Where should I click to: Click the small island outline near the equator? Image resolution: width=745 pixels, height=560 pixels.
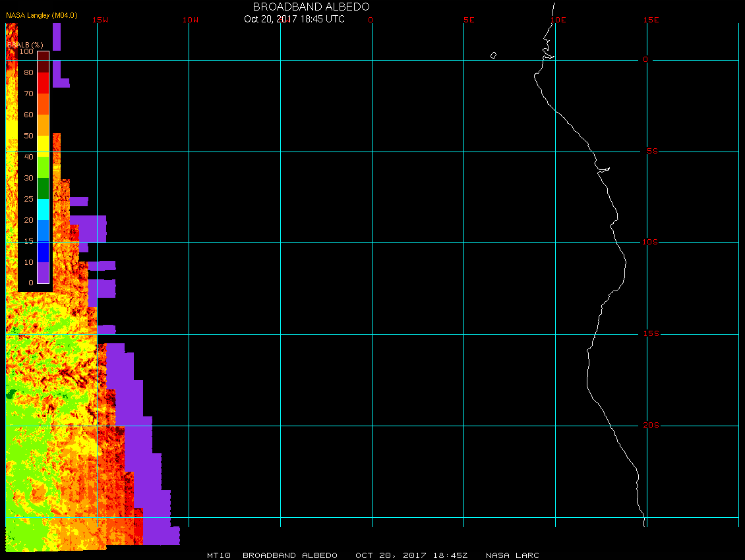tap(493, 55)
